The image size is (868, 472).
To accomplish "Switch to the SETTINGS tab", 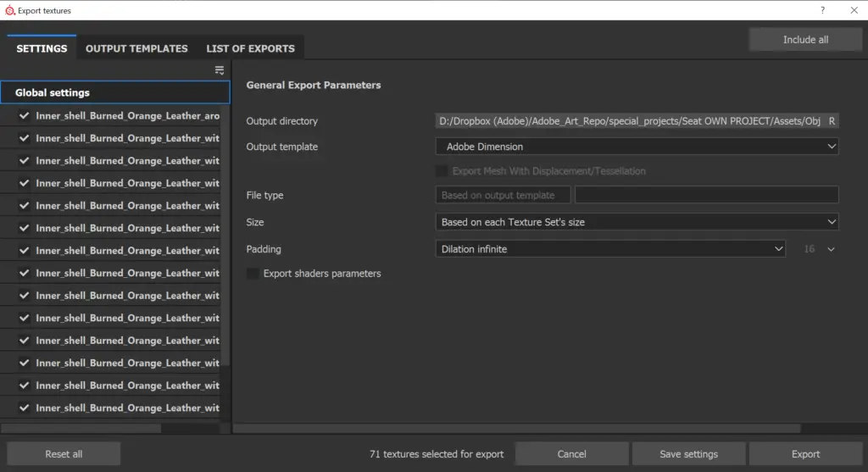I will [x=42, y=48].
